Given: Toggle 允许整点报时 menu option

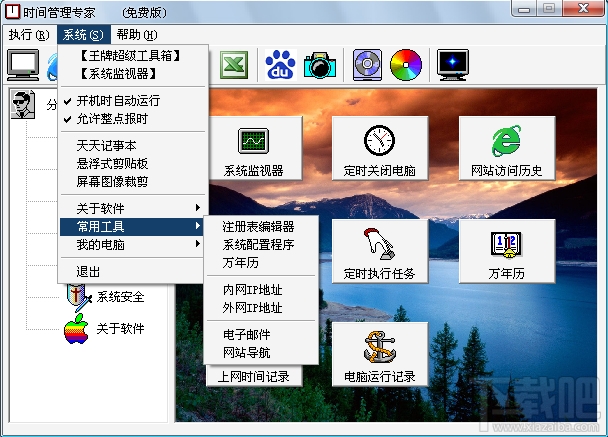Looking at the screenshot, I should (133, 119).
